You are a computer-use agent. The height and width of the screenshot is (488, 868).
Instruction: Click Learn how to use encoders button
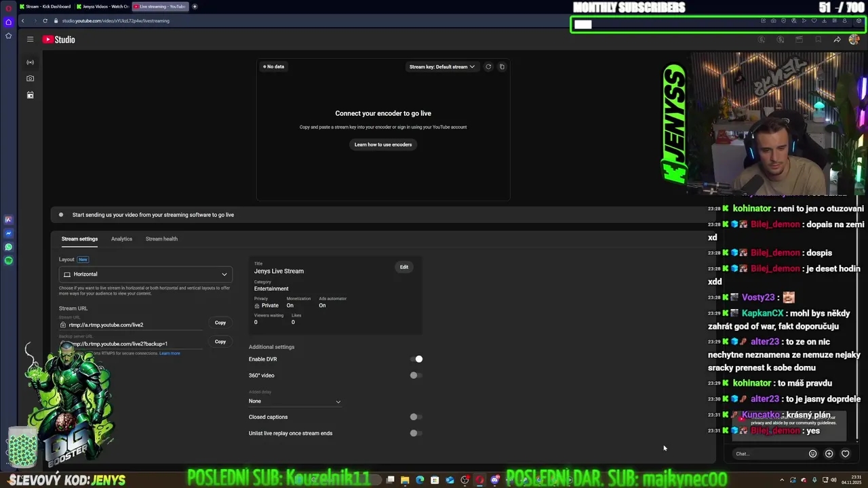[383, 144]
